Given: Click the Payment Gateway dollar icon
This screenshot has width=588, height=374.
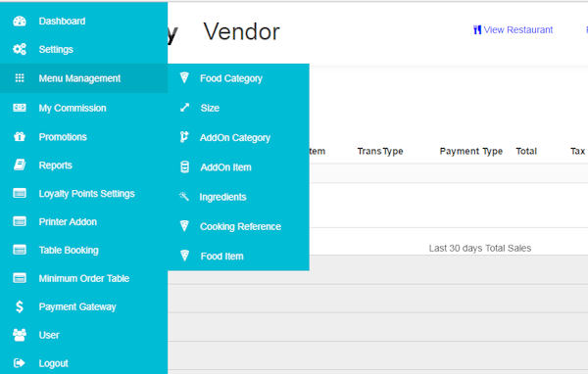Looking at the screenshot, I should [20, 306].
